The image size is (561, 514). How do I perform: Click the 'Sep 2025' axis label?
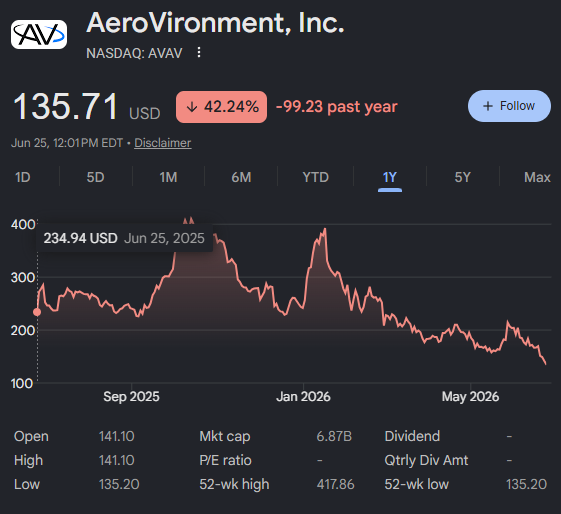pos(131,397)
